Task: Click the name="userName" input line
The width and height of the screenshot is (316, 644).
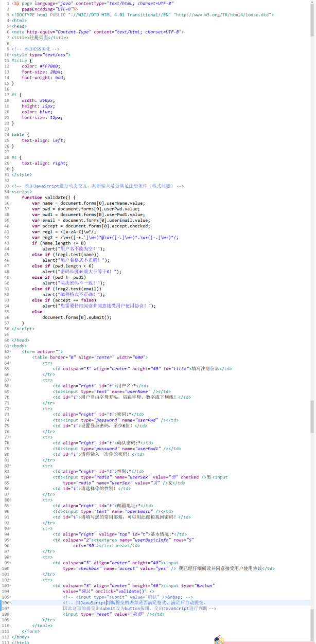Action: point(112,391)
